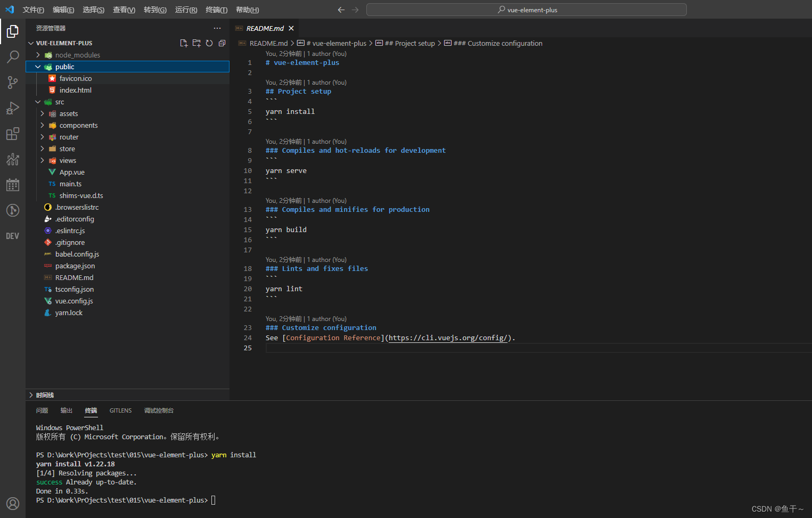Viewport: 812px width, 518px height.
Task: Click the '## Project setup' breadcrumb
Action: point(409,43)
